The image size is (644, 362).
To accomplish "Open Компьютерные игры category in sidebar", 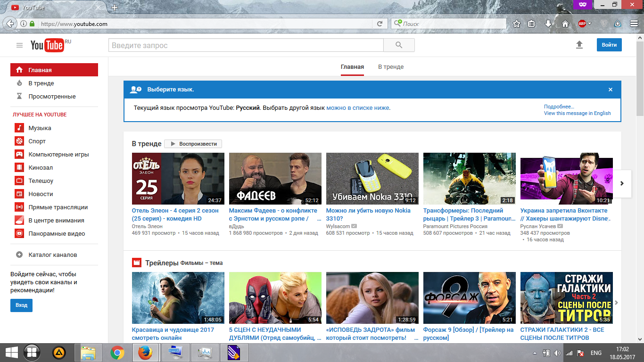I will 58,155.
